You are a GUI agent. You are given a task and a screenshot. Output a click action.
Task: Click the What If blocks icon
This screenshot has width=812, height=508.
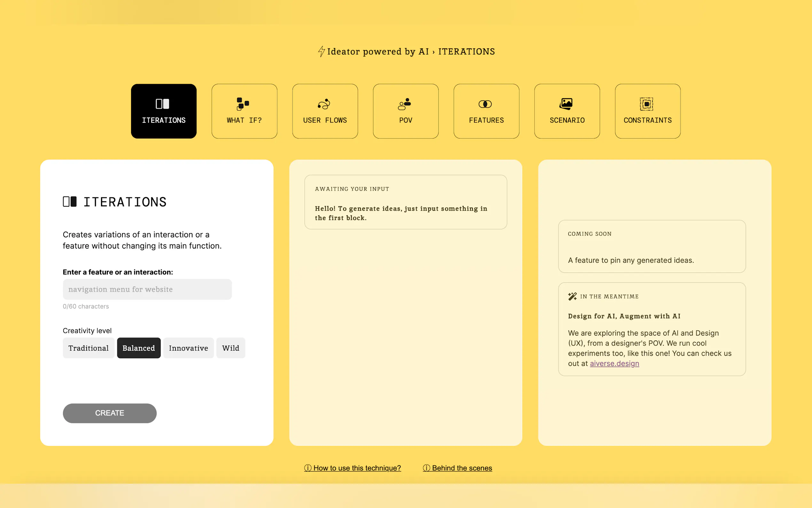click(243, 104)
